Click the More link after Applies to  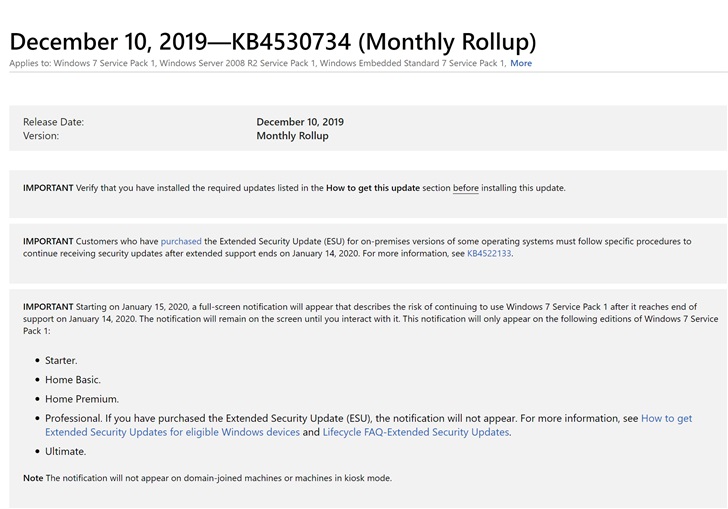pos(521,63)
